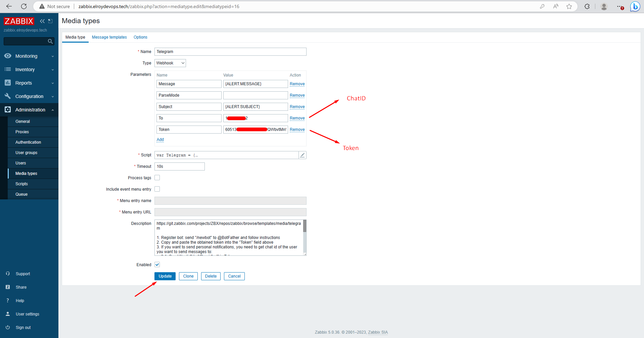Click the Sign out power icon
This screenshot has height=338, width=644.
point(8,327)
